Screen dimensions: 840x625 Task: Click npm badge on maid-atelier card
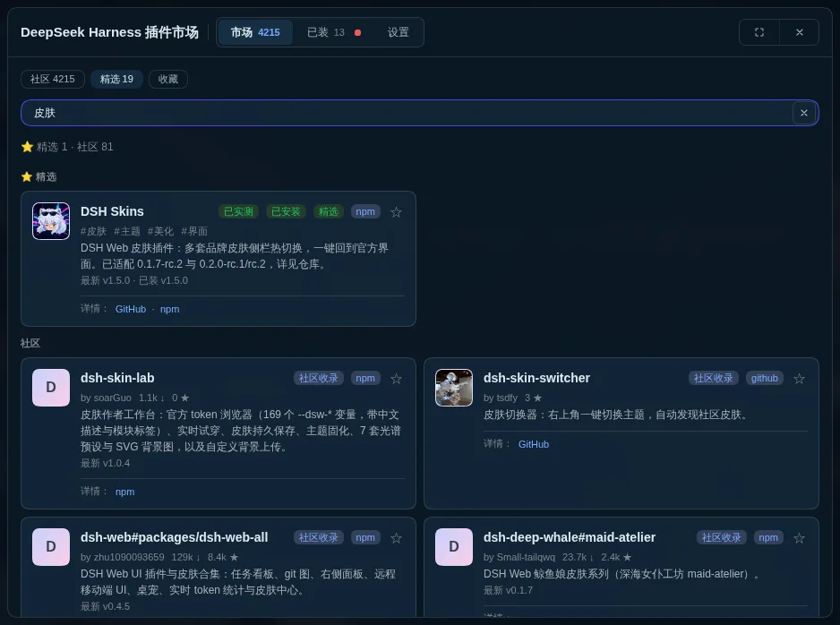pos(768,537)
